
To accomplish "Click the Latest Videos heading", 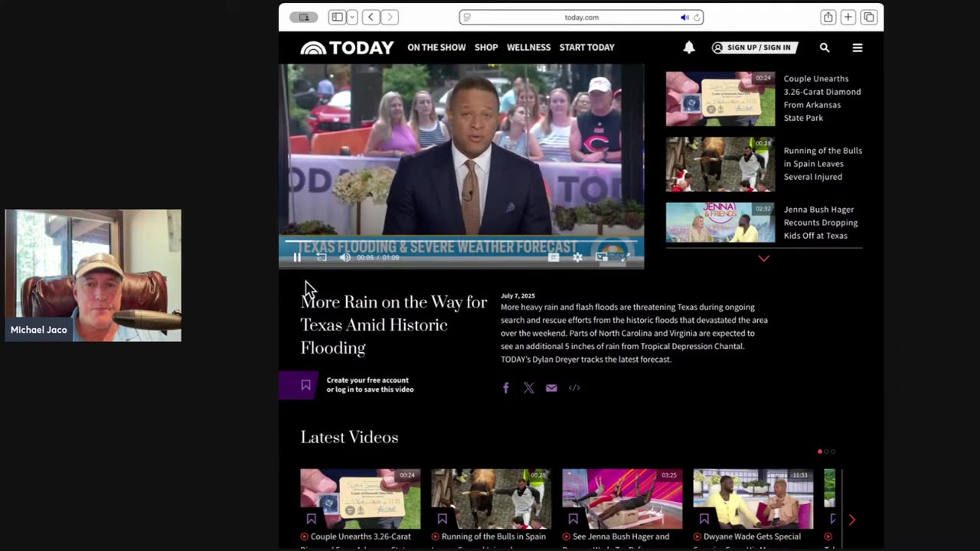I will pos(349,437).
